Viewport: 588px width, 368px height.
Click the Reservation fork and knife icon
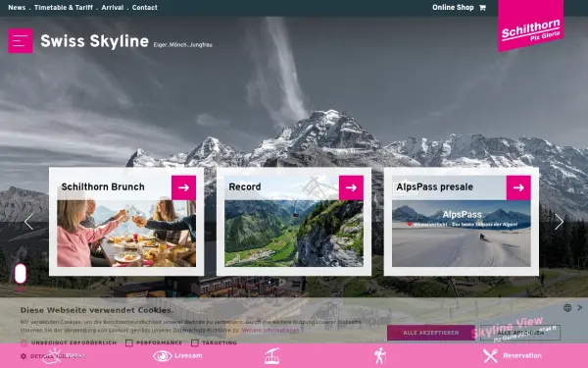click(x=490, y=356)
